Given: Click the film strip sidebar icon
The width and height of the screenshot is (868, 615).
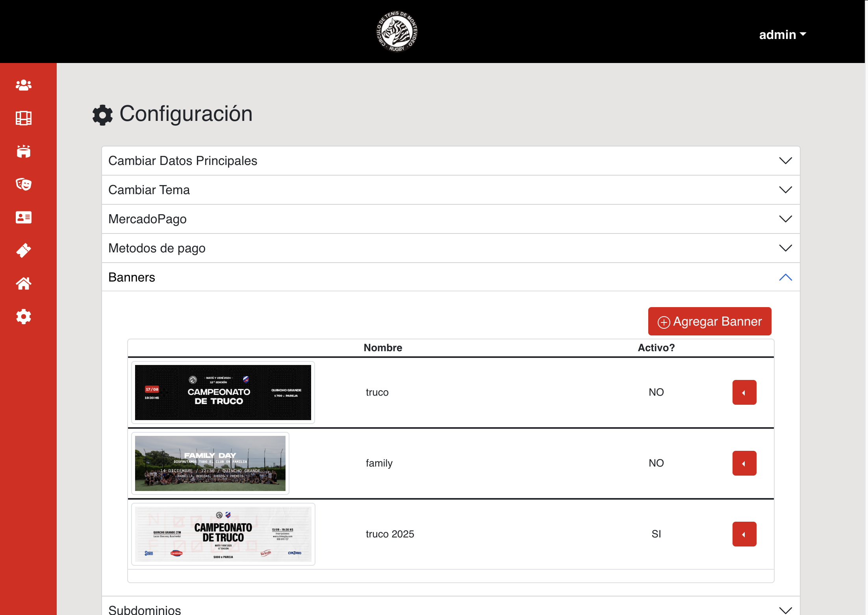Looking at the screenshot, I should (24, 118).
